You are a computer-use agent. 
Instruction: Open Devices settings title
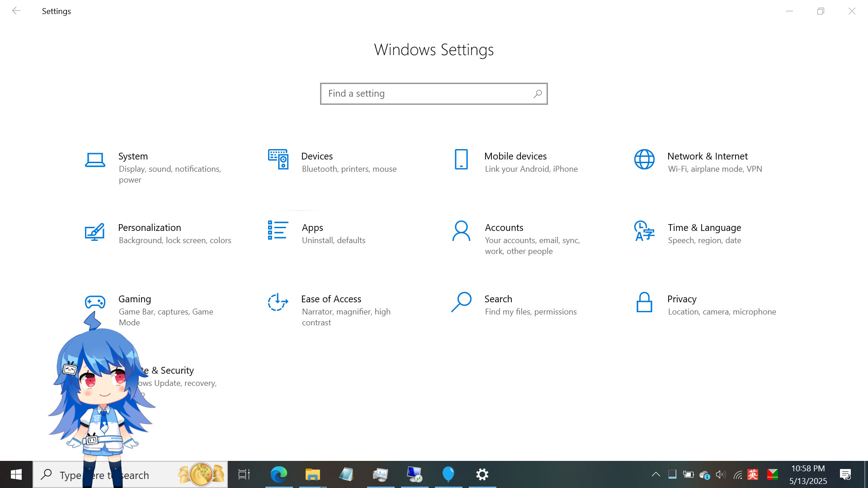(x=317, y=156)
